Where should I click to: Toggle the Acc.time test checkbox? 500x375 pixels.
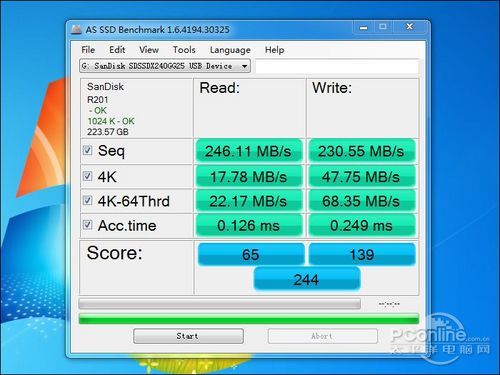(87, 225)
